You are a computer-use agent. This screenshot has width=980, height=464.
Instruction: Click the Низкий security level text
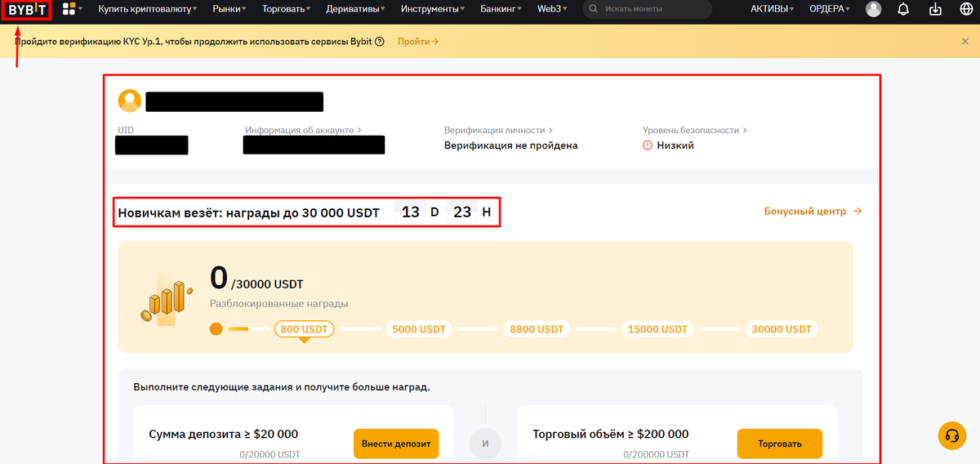(675, 145)
